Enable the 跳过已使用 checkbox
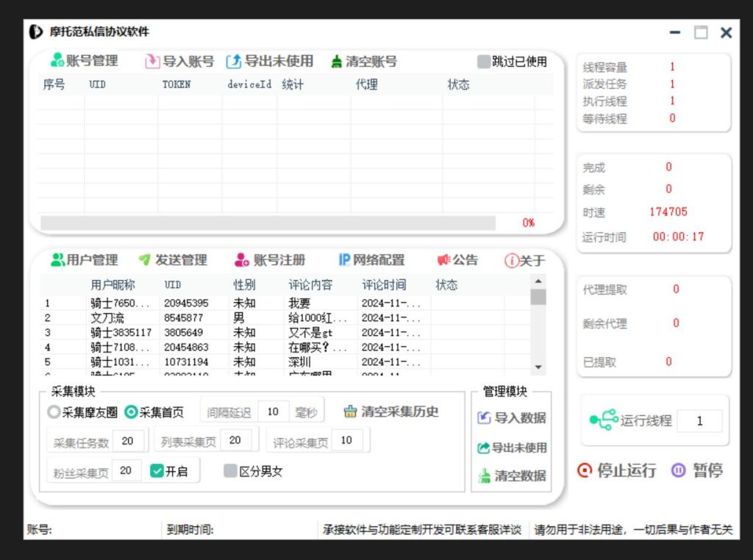This screenshot has height=560, width=753. coord(483,62)
